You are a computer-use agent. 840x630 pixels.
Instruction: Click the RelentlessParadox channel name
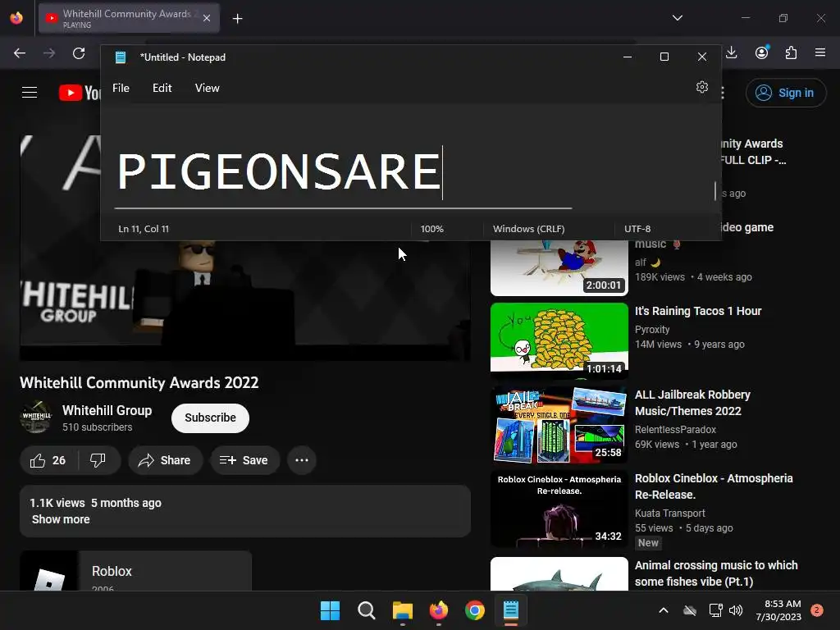coord(675,430)
